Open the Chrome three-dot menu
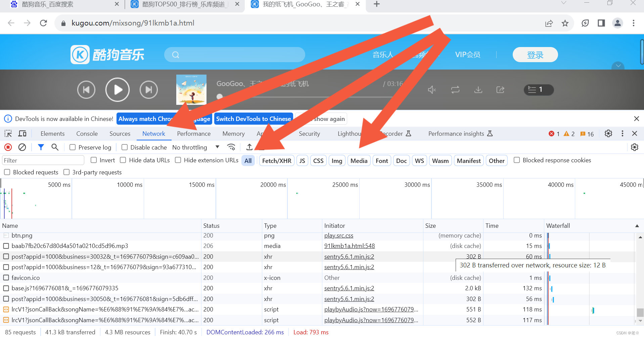This screenshot has height=338, width=644. coord(634,23)
